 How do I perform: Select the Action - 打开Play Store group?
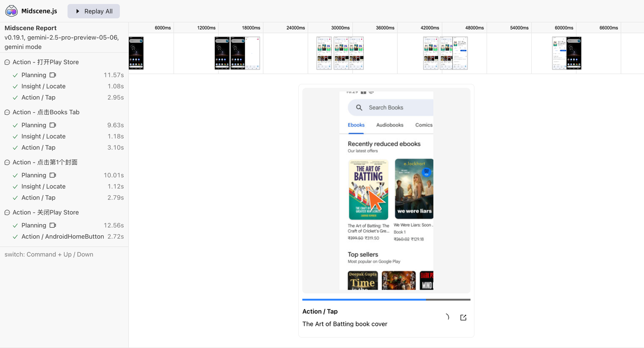tap(64, 62)
